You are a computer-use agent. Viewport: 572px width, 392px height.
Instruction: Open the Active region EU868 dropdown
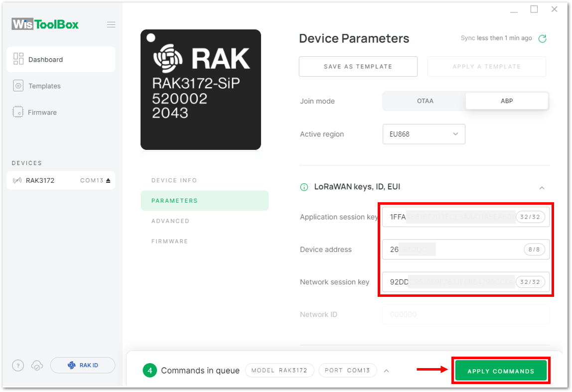(424, 134)
